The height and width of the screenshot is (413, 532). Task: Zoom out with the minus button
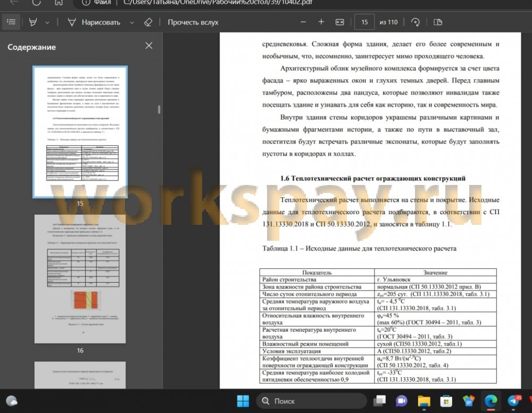click(x=303, y=22)
